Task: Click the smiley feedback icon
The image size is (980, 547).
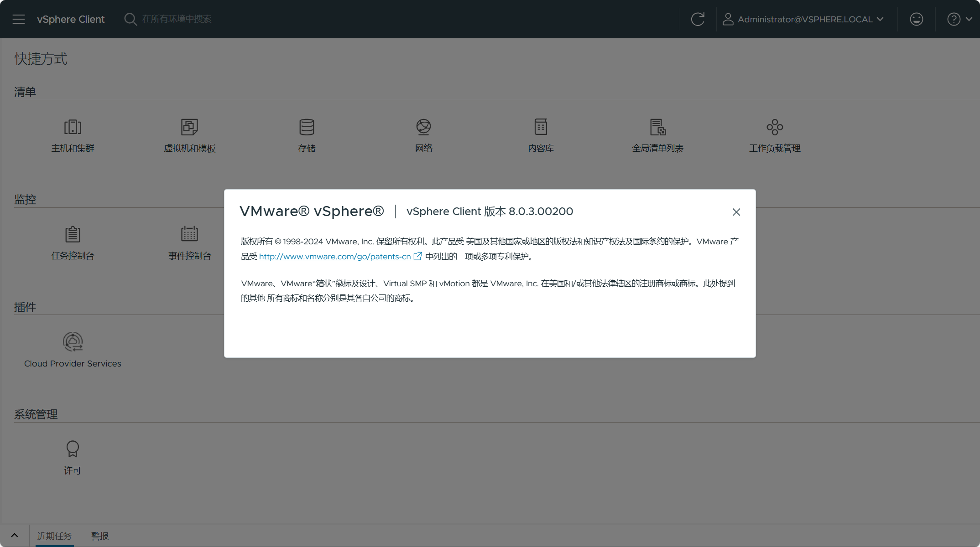Action: click(917, 19)
